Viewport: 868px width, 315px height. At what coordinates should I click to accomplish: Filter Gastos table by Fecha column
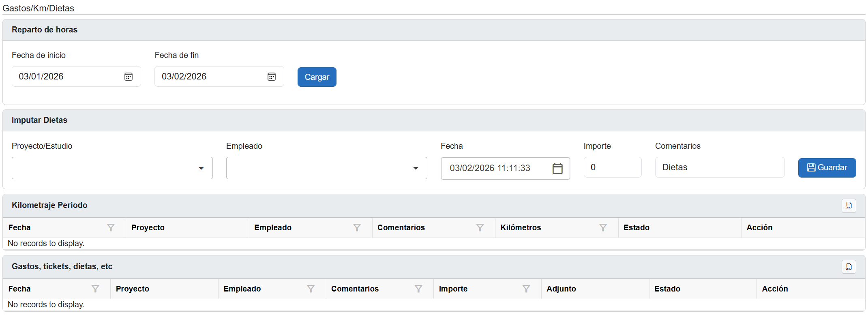point(95,289)
